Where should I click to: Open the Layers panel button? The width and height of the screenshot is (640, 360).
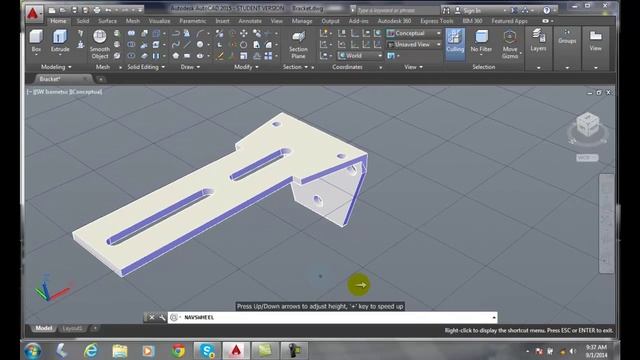click(538, 40)
